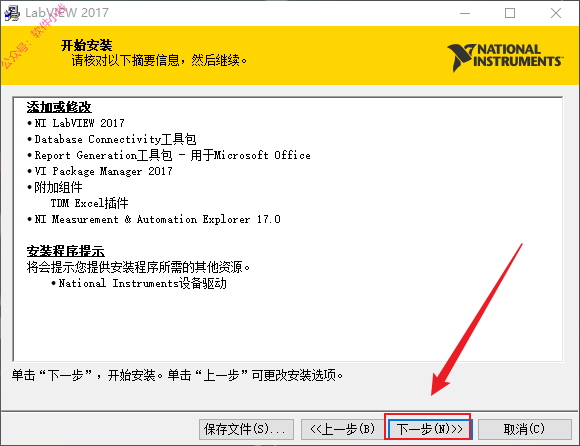Click 保存文件(S)... button
Viewport: 580px width, 446px height.
[246, 429]
